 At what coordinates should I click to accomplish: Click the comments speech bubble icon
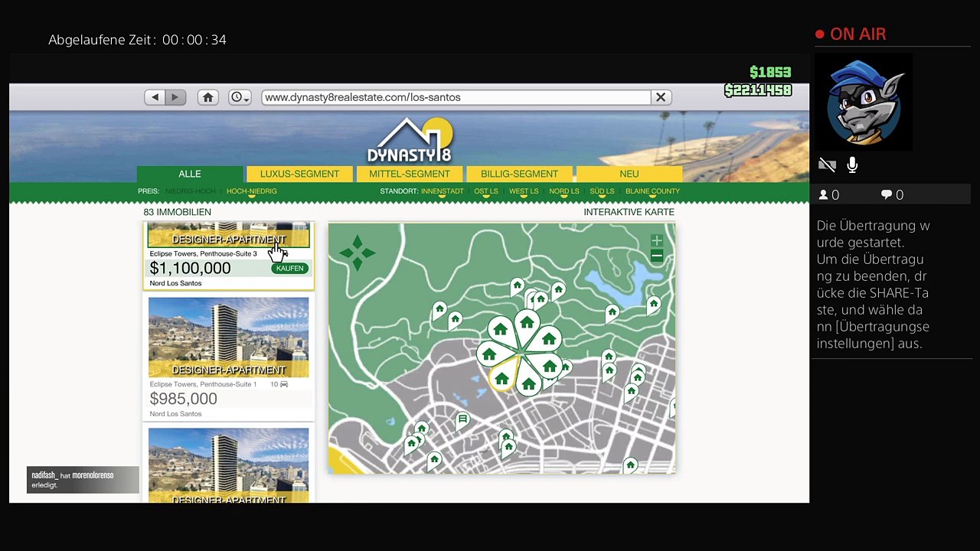pyautogui.click(x=887, y=195)
